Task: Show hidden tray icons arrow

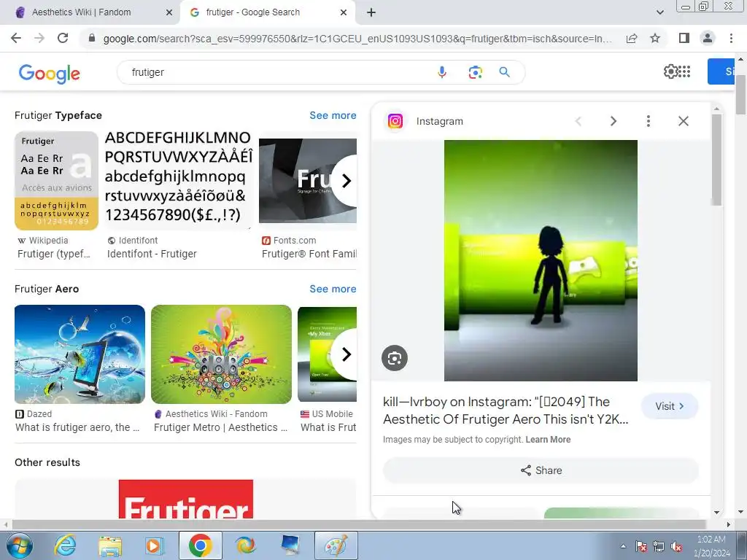Action: click(623, 546)
